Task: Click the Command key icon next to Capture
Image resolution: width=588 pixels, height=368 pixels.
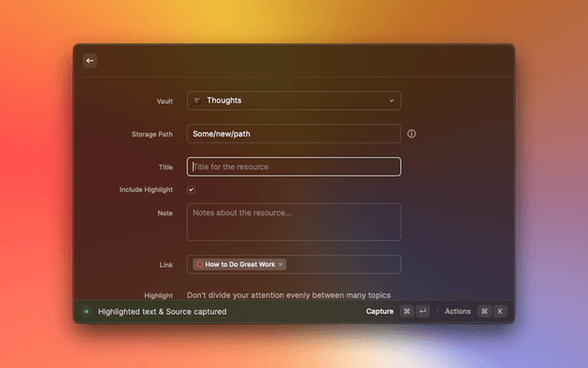Action: pos(407,312)
